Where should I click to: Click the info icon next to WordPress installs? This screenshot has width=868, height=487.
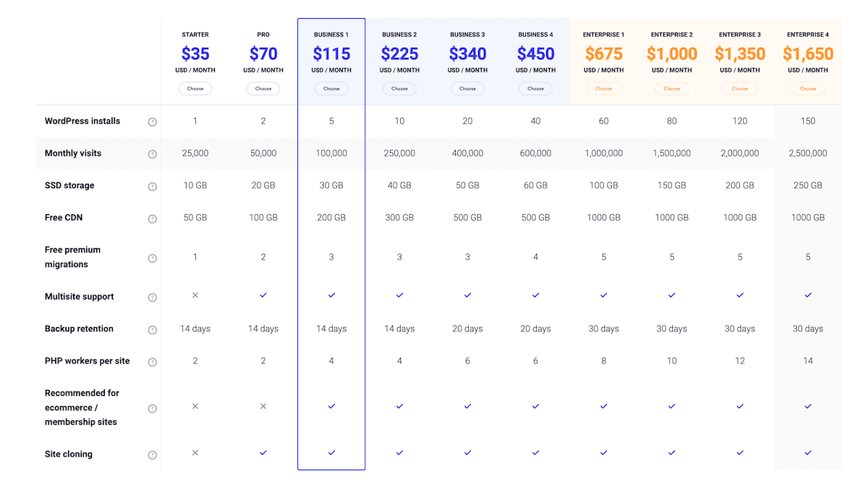[x=152, y=122]
